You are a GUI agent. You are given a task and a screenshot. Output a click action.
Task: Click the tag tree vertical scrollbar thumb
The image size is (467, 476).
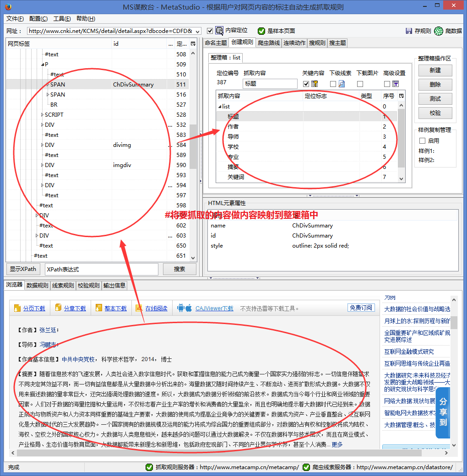[x=193, y=146]
